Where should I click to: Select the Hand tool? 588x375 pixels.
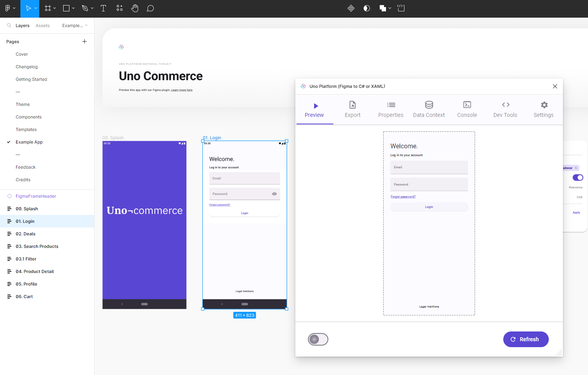(x=135, y=8)
